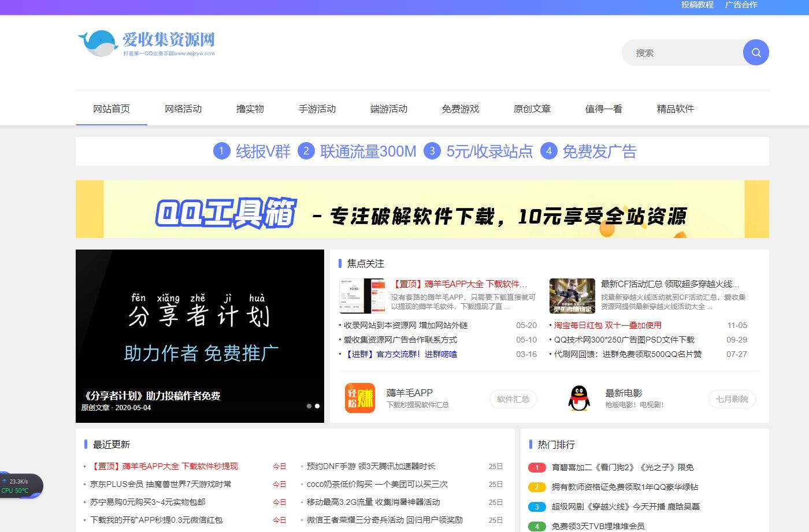Open 移动最高3.2G流量 article
Image resolution: width=809 pixels, height=532 pixels.
point(373,502)
